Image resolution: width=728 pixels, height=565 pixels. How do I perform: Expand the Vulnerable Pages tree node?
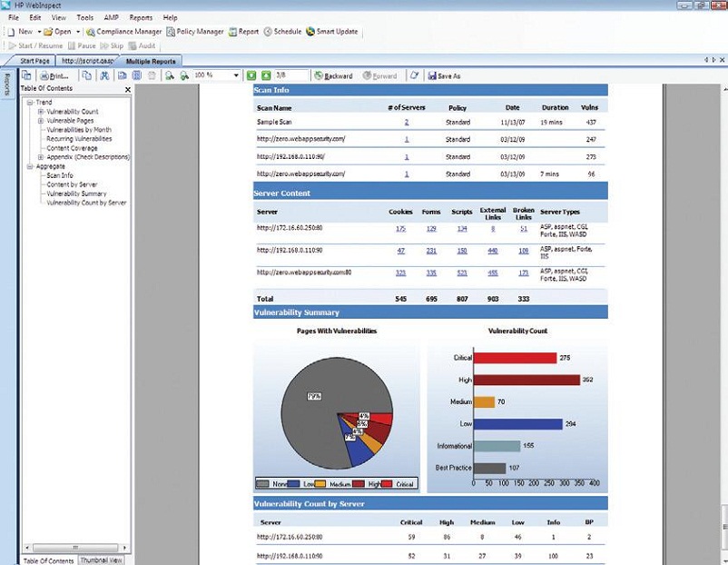point(41,121)
